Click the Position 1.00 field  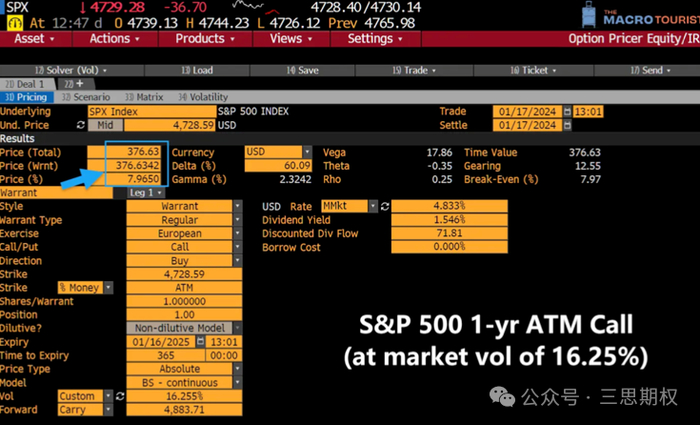coord(184,315)
